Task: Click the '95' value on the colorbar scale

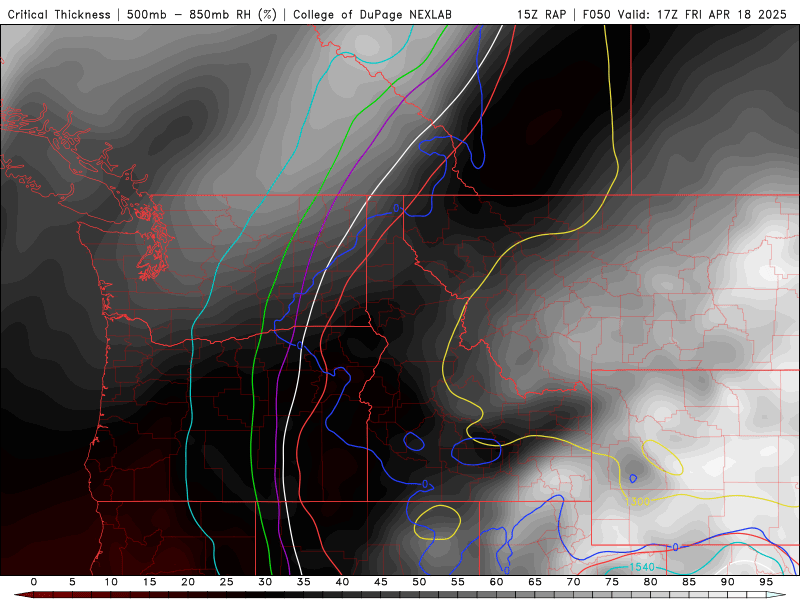Action: (x=766, y=582)
